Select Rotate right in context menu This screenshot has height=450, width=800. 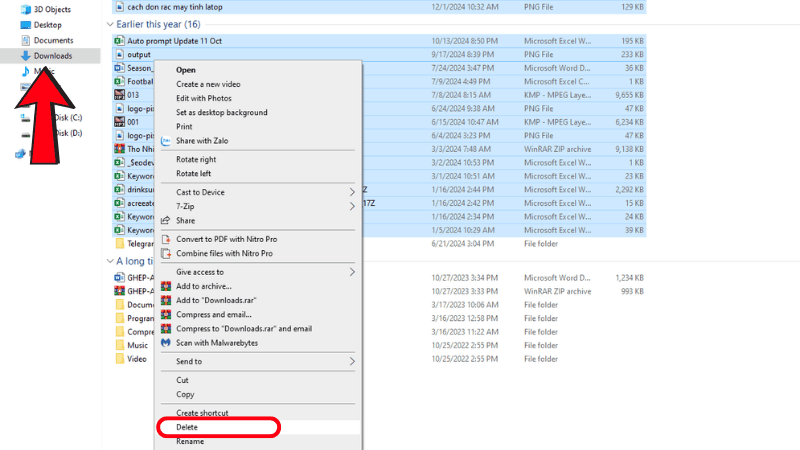195,159
